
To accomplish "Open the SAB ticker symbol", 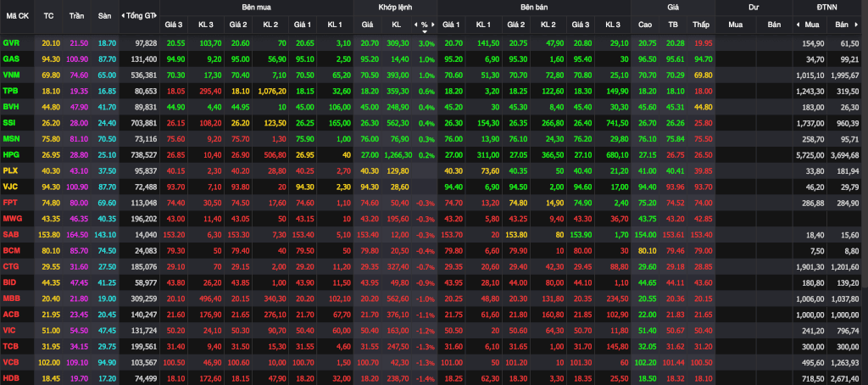I will (10, 235).
